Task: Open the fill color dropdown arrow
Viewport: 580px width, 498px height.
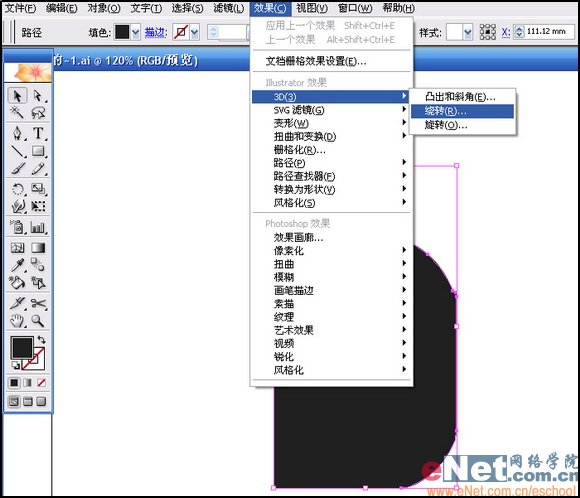Action: (x=135, y=33)
